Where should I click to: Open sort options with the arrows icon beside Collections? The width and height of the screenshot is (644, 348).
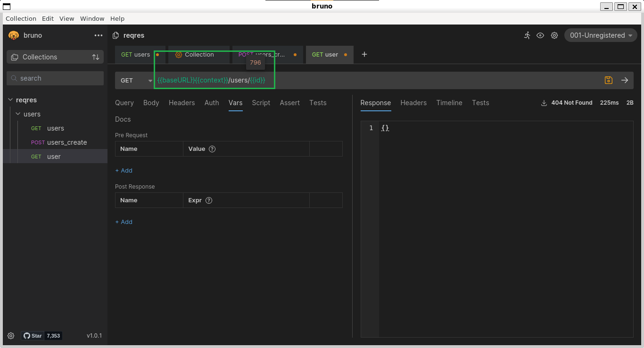pyautogui.click(x=96, y=57)
